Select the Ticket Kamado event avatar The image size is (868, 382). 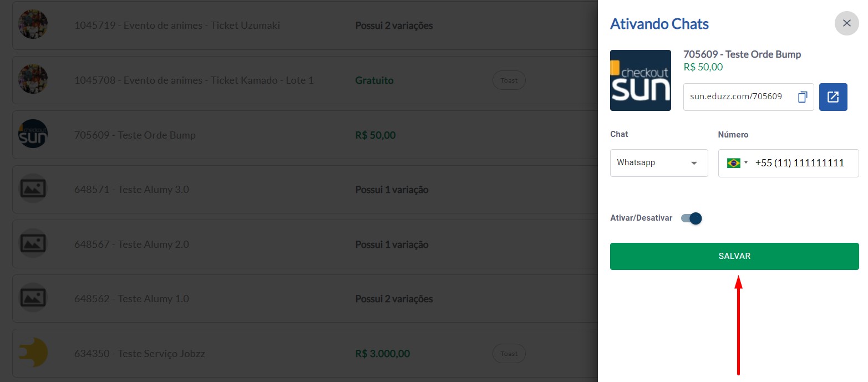33,79
